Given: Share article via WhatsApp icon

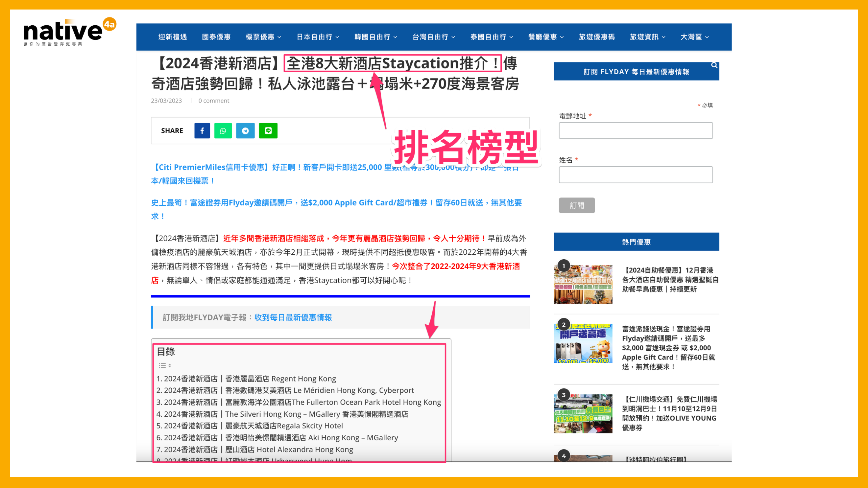Looking at the screenshot, I should [x=223, y=131].
